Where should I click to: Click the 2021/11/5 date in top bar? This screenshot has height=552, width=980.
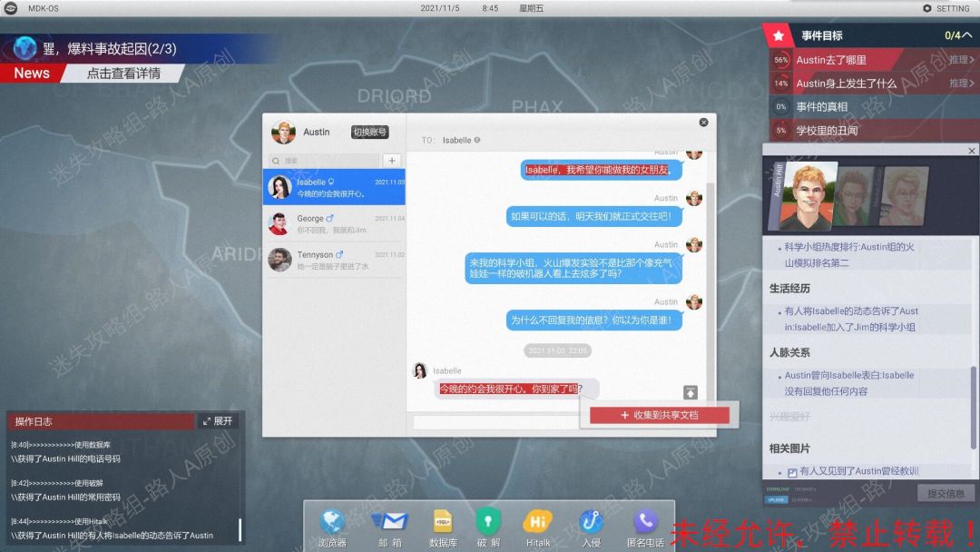tap(440, 8)
